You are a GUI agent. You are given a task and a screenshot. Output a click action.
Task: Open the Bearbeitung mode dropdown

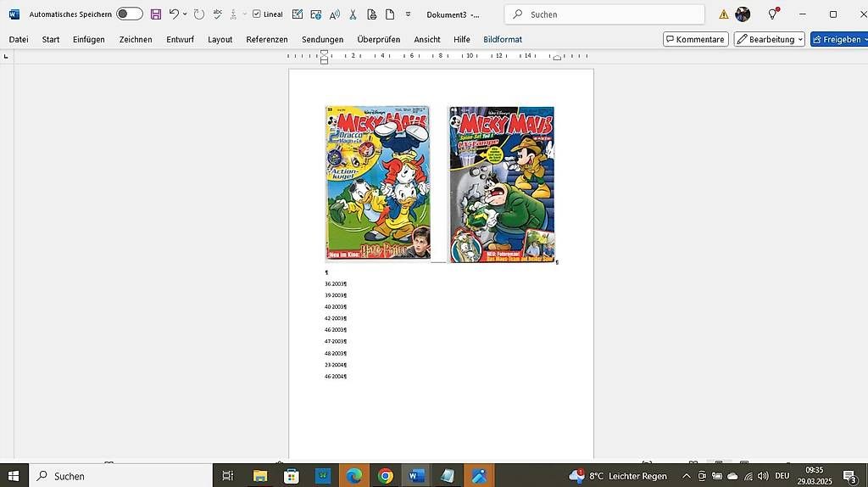coord(770,39)
